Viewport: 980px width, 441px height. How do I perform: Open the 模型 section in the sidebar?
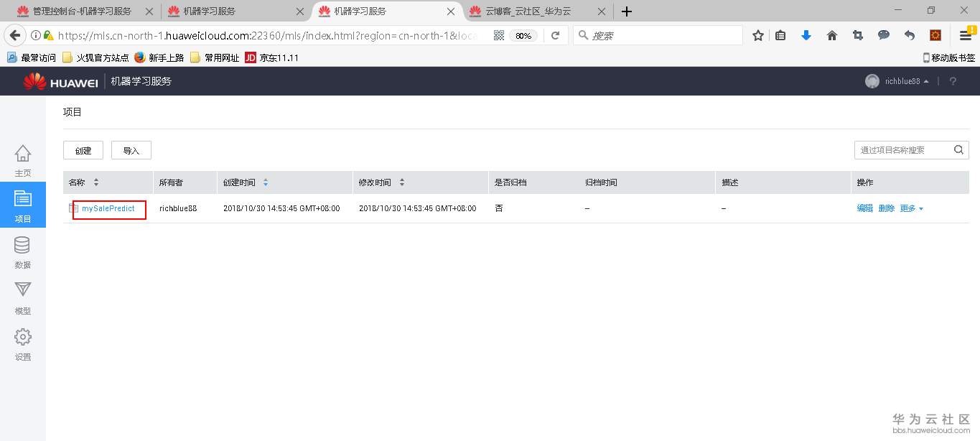22,298
